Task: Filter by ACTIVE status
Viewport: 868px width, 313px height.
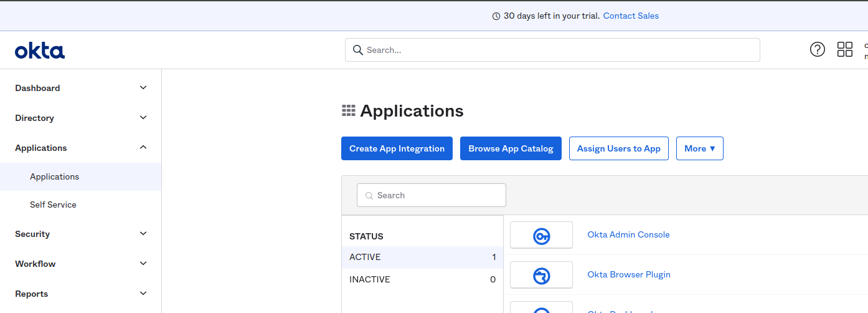Action: 422,258
